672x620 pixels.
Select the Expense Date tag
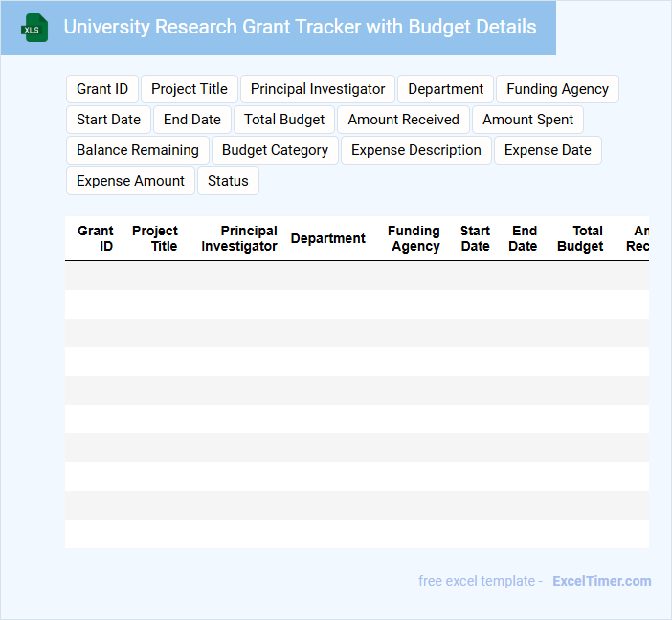click(548, 150)
